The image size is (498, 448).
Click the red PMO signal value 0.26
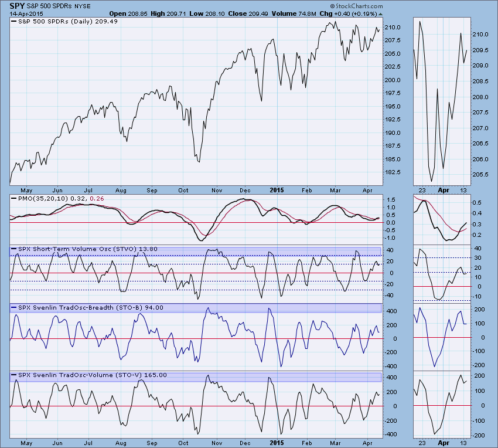97,198
